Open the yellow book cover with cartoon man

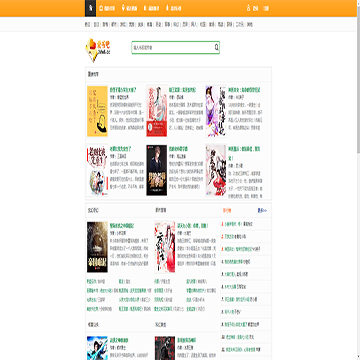(97, 111)
